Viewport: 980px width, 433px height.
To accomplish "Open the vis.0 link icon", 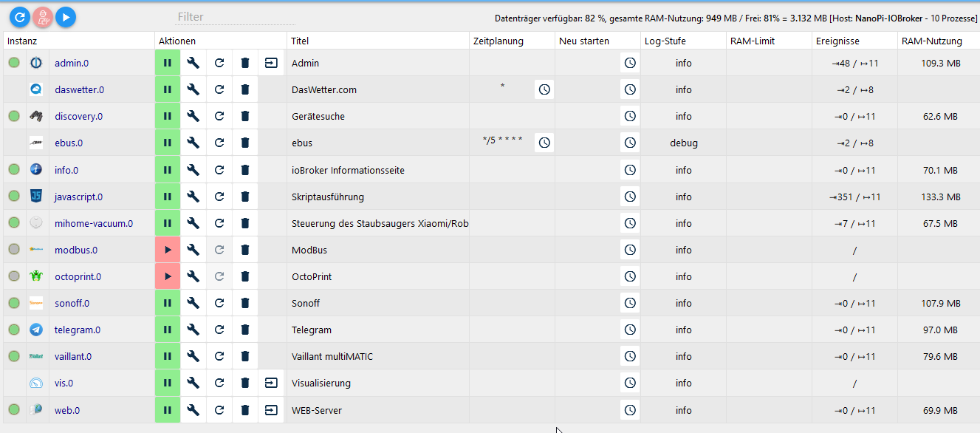I will click(x=271, y=383).
